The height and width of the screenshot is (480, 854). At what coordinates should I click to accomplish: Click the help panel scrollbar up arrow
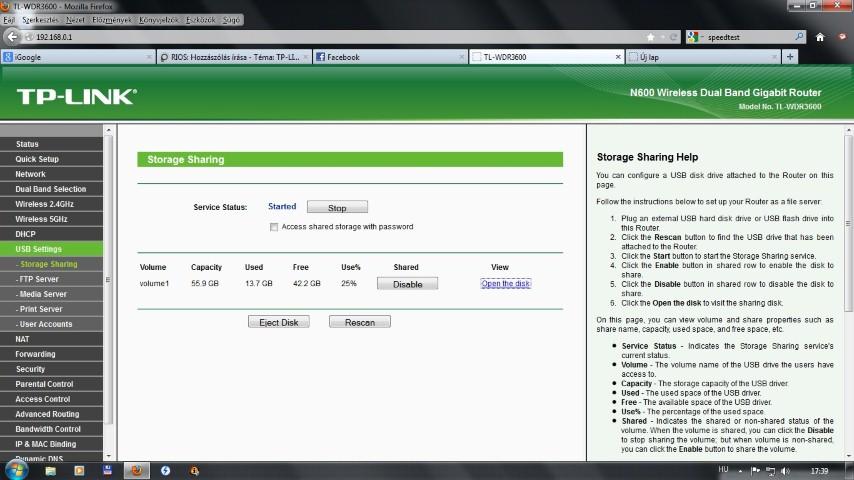coord(848,130)
